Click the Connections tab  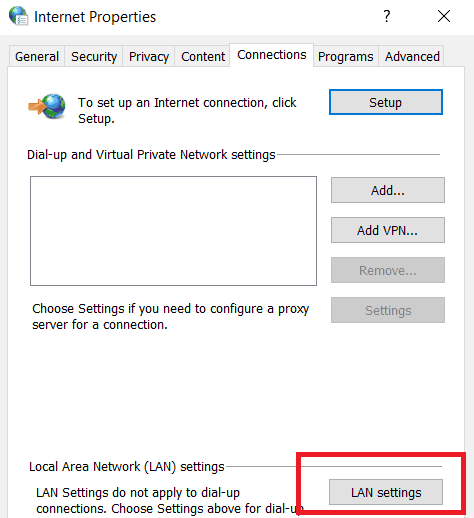(272, 55)
